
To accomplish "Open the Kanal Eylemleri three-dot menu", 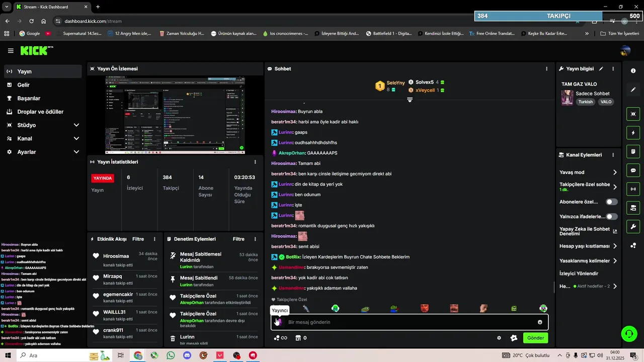I will [613, 155].
